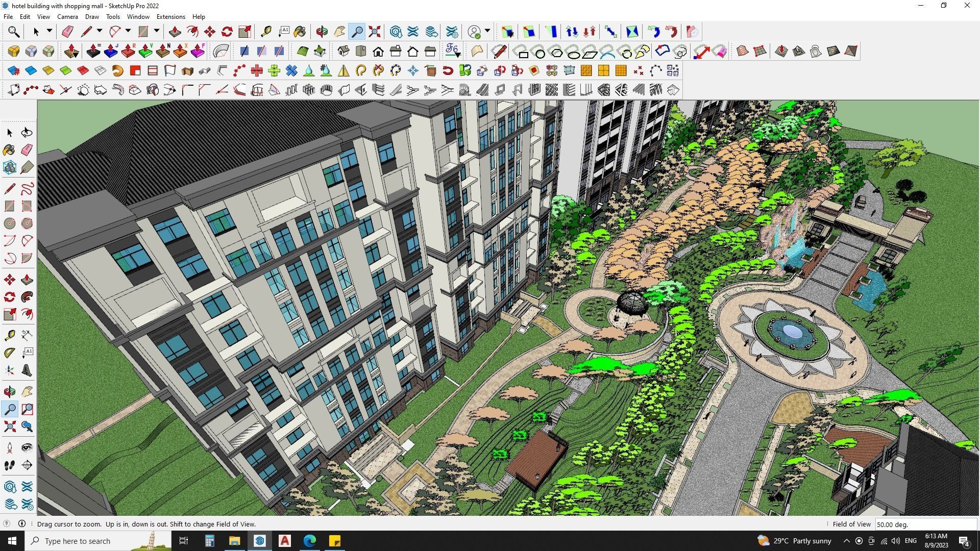Open the sign-in account dropdown

[487, 31]
